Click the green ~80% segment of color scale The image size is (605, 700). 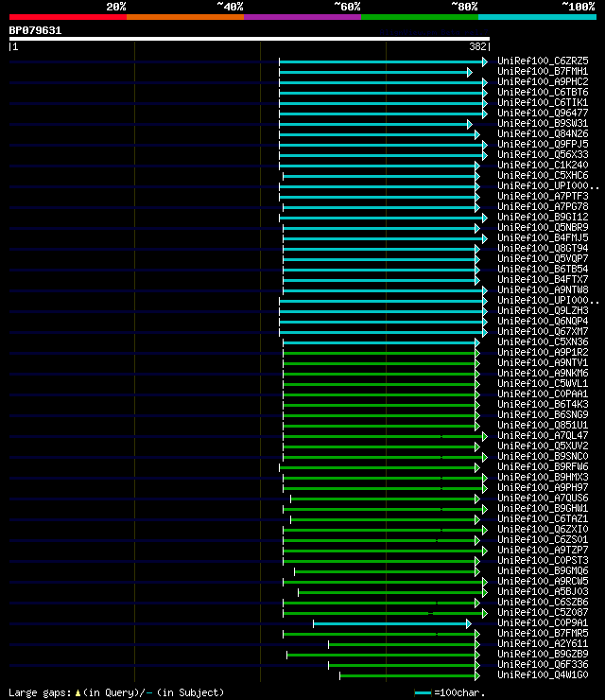(x=420, y=17)
